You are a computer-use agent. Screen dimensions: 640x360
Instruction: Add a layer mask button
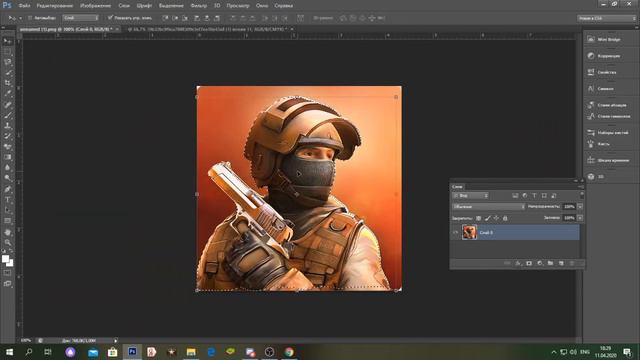[x=529, y=263]
